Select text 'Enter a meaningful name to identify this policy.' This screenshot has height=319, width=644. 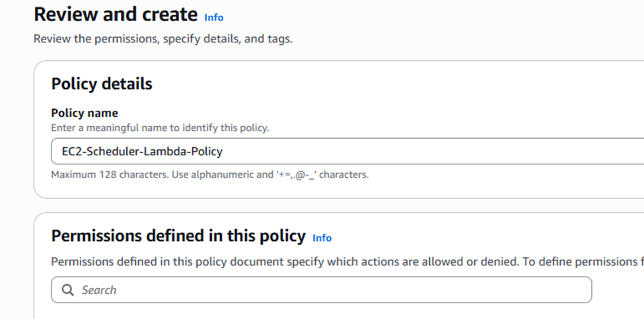click(x=161, y=127)
